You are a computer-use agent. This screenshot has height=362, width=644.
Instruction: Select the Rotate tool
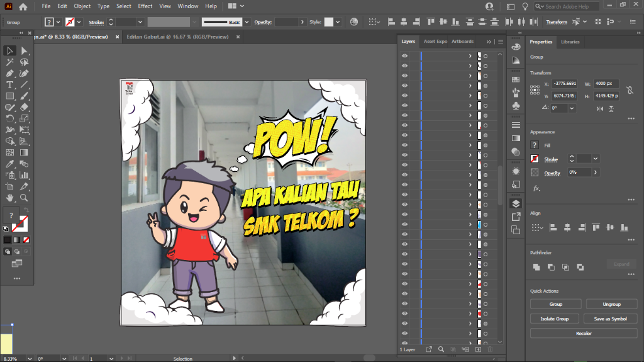[9, 118]
